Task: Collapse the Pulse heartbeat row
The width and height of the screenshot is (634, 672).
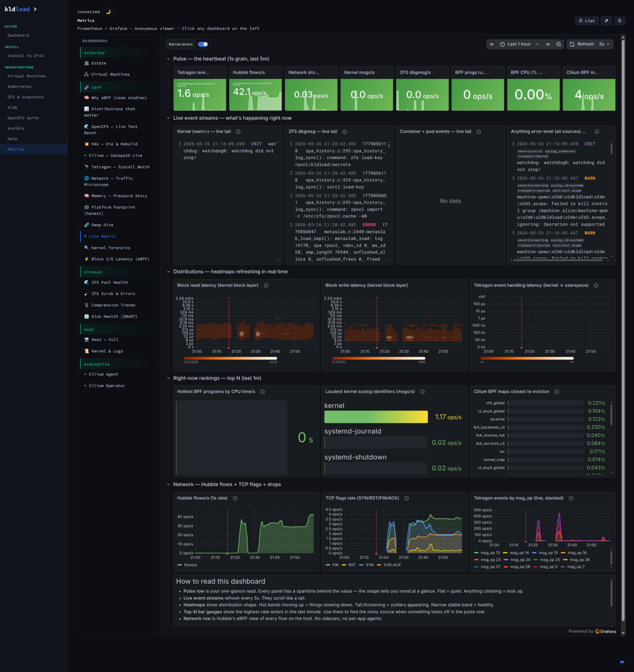Action: click(168, 59)
